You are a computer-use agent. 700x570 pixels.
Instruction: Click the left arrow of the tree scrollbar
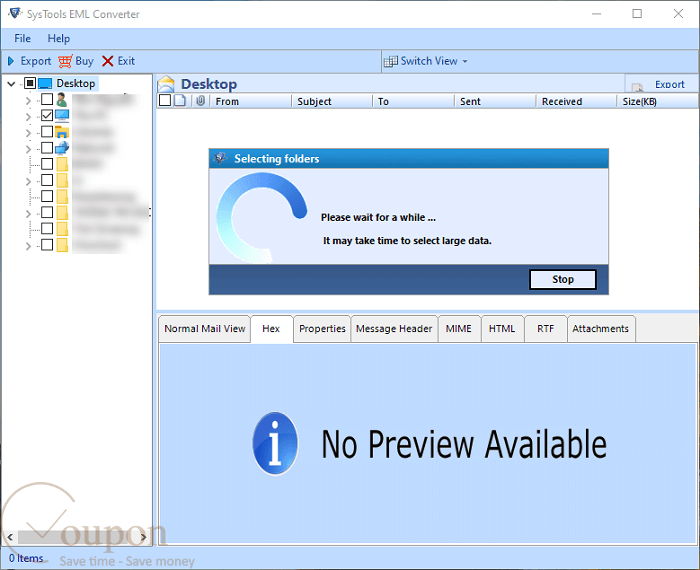(x=10, y=537)
